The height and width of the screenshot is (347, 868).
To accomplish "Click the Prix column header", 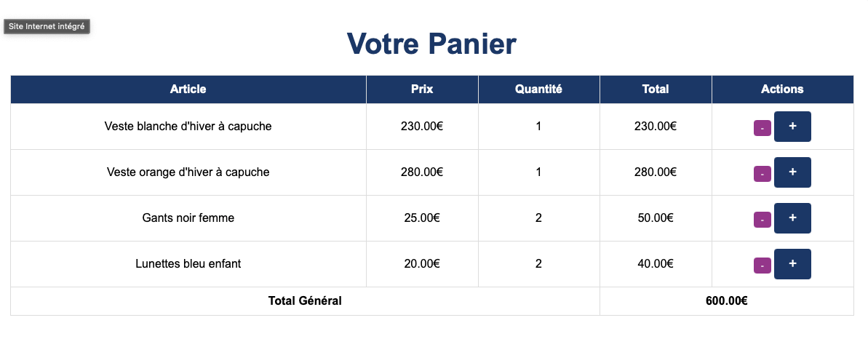I will point(422,89).
